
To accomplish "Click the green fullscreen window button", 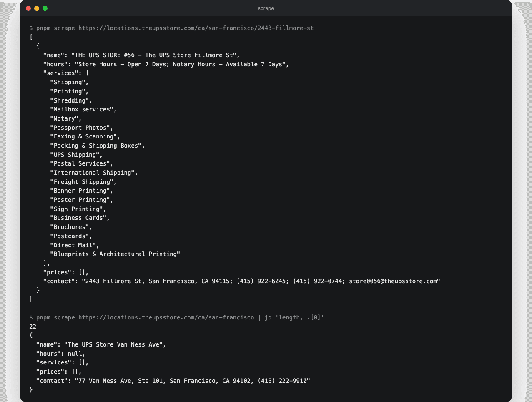I will click(45, 8).
